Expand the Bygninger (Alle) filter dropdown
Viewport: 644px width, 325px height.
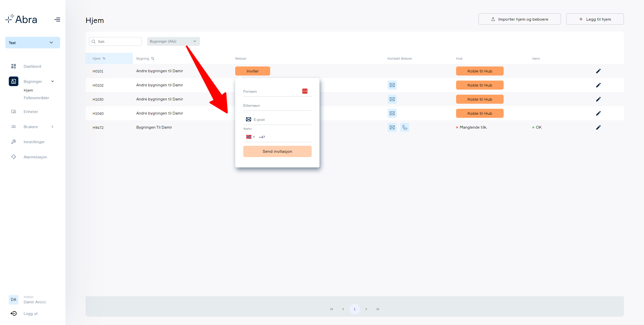[173, 41]
